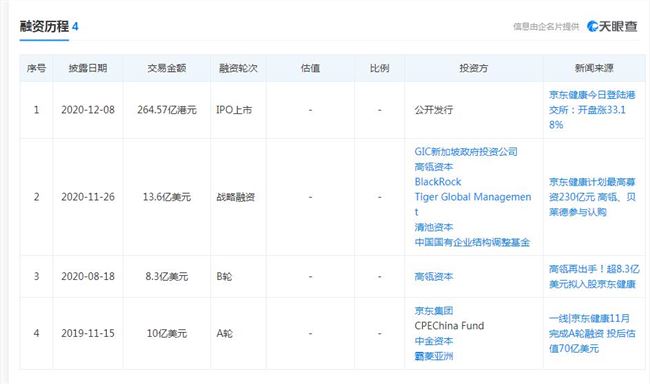Select the 融资历程 4 tab heading
Viewport: 650px width, 384px height.
[x=49, y=27]
